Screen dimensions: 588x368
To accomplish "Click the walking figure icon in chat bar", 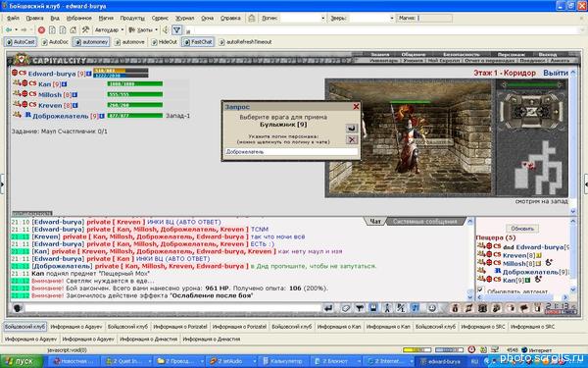I will pyautogui.click(x=387, y=308).
